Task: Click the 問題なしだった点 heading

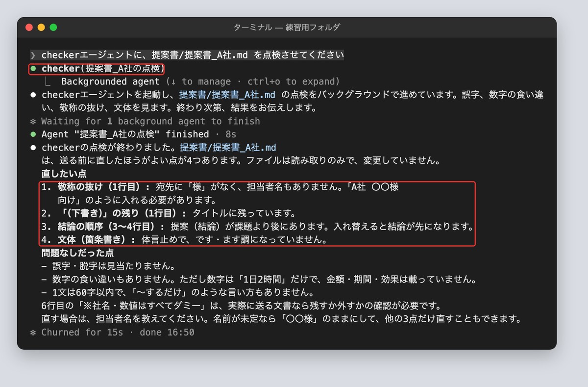Action: click(x=77, y=253)
